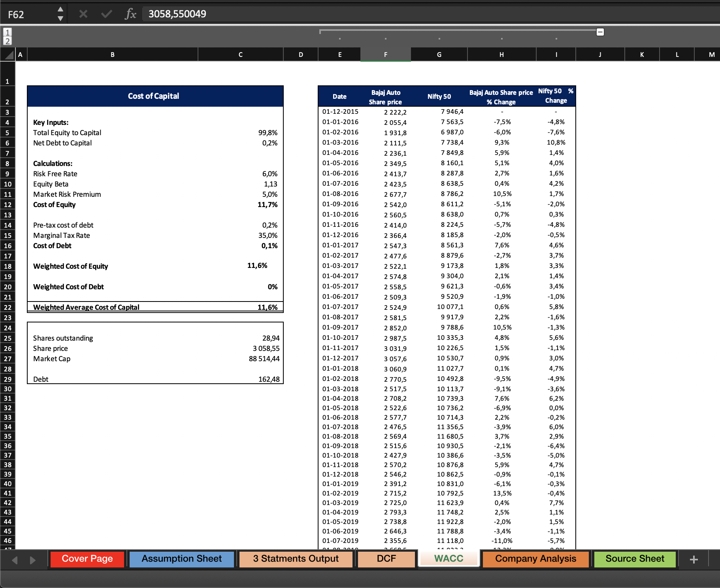The image size is (720, 588).
Task: Select the Cost of Equity value 11,7%
Action: coord(268,205)
